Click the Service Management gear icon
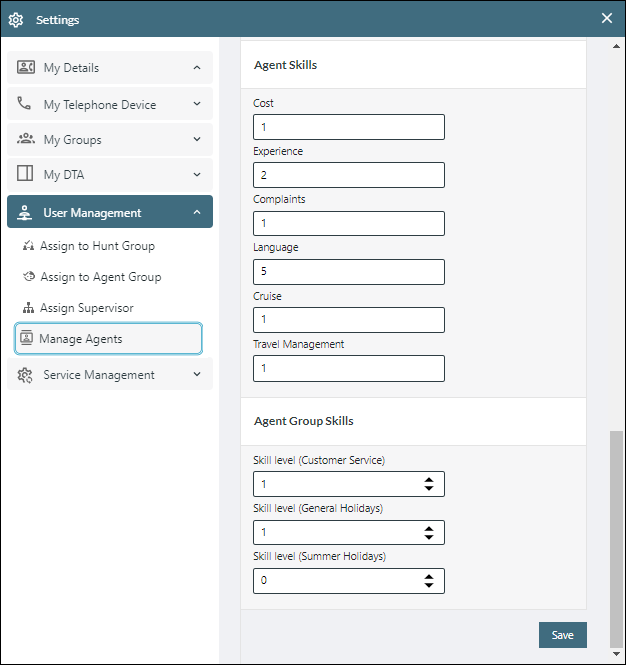 [26, 375]
